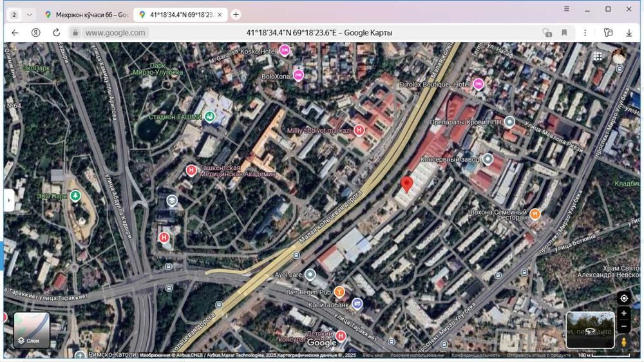Open the tab list dropdown chevron
This screenshot has width=644, height=362.
pos(29,14)
